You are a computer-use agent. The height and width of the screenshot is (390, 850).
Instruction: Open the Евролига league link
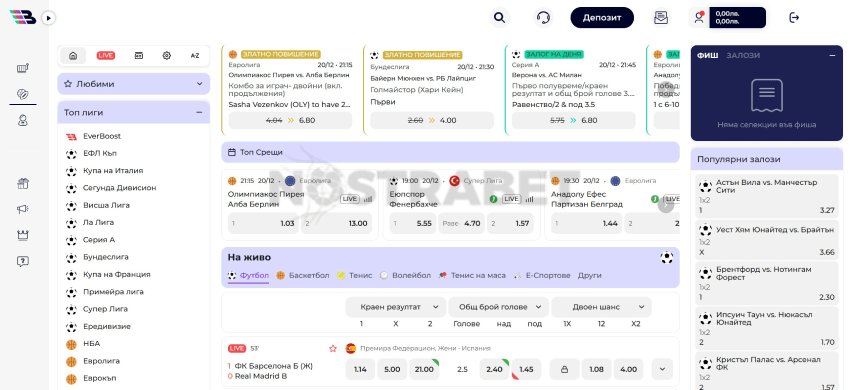(101, 361)
